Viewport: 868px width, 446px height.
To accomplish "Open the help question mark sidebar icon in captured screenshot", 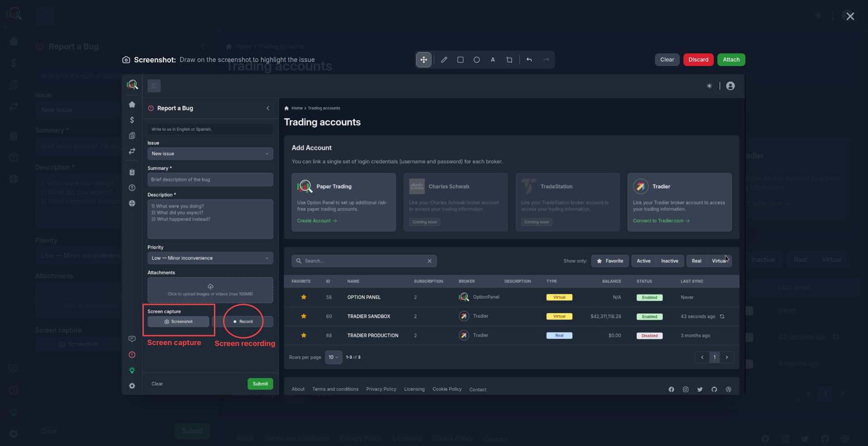I will [132, 188].
